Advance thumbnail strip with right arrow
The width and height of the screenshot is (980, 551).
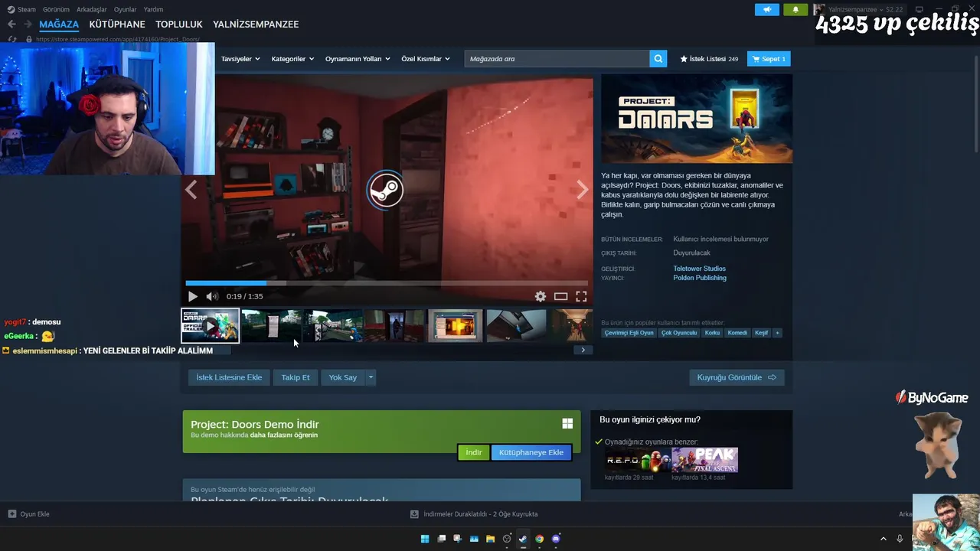click(583, 350)
